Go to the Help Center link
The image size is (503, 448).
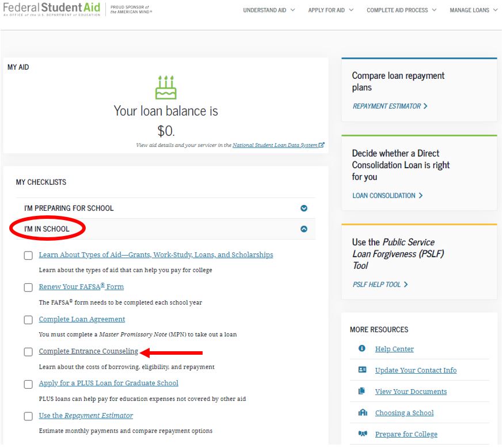pos(394,349)
